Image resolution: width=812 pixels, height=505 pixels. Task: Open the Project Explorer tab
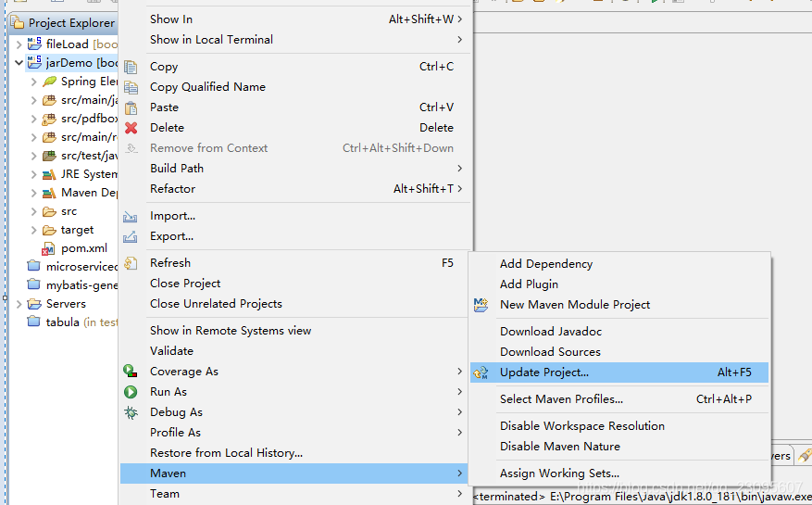[x=63, y=23]
